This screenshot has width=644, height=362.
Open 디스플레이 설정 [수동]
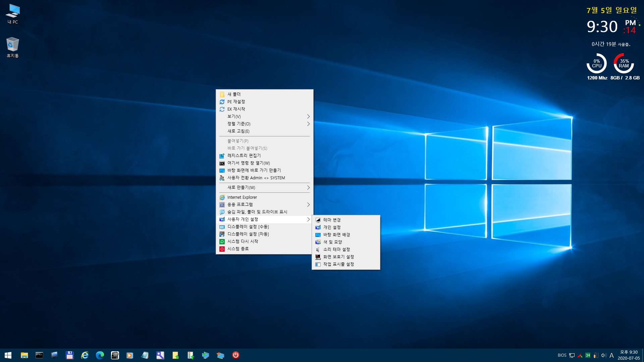click(x=265, y=227)
